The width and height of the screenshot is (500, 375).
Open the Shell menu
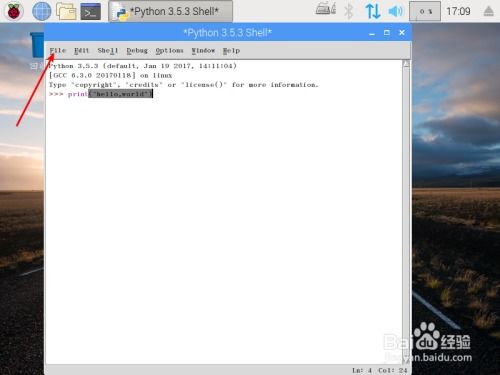(108, 51)
